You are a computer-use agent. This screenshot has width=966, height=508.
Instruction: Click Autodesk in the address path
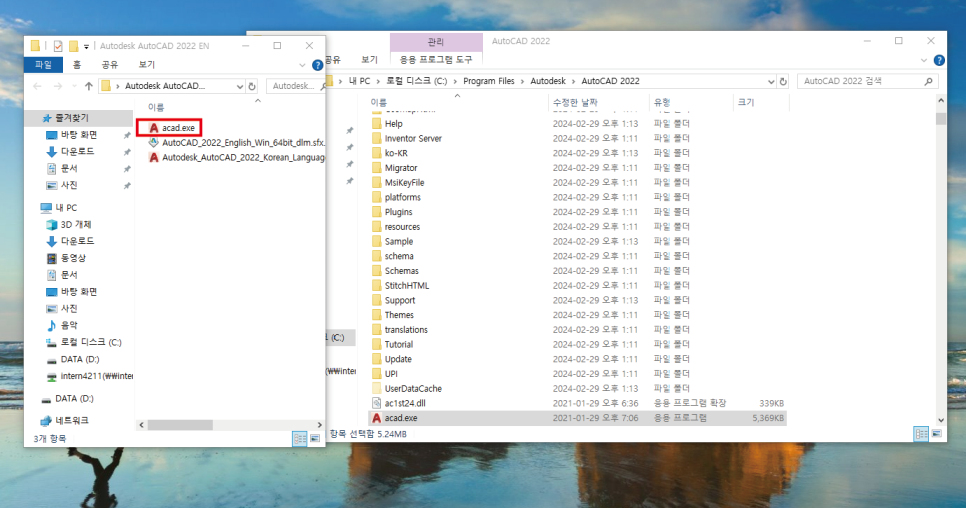point(548,81)
